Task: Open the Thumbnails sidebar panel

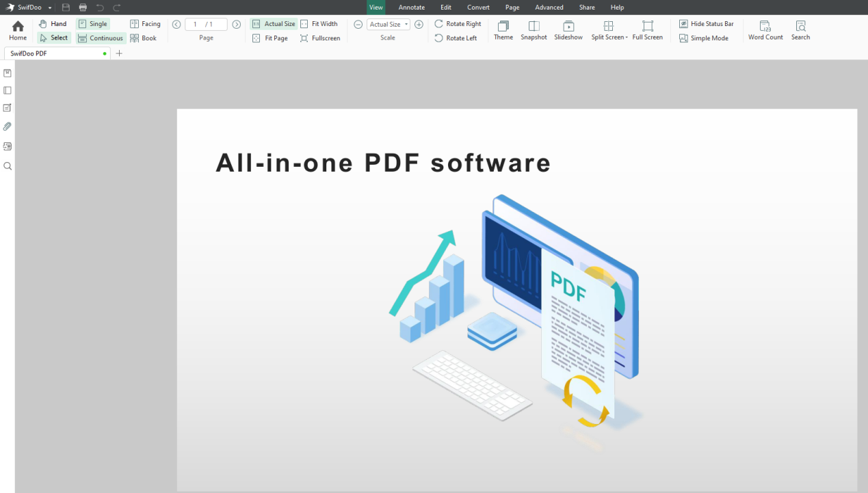Action: tap(8, 90)
